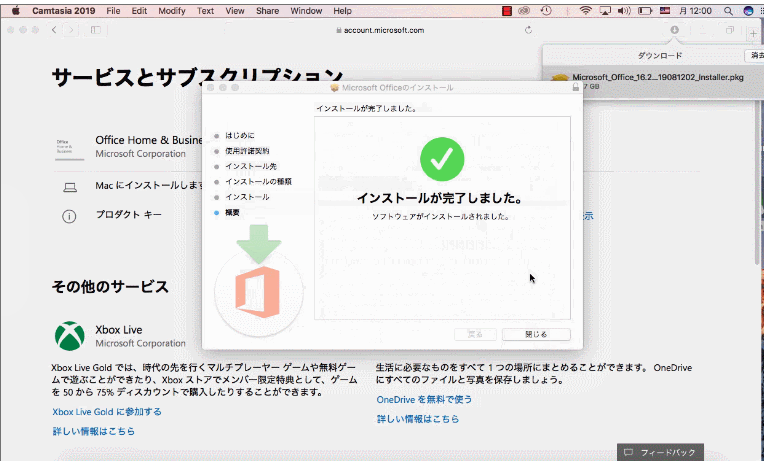This screenshot has height=461, width=764.
Task: Select the インストール先 installer step
Action: click(x=250, y=166)
